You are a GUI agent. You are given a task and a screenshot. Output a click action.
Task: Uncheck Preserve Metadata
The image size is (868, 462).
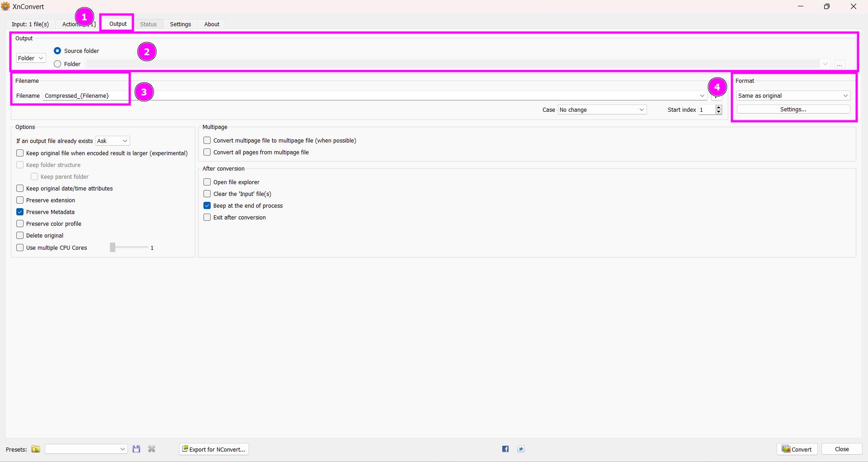(20, 212)
